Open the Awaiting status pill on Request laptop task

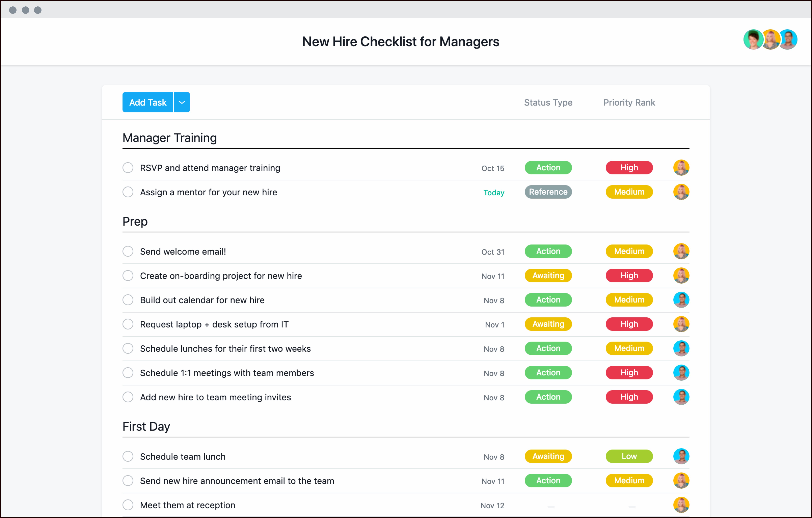point(548,324)
